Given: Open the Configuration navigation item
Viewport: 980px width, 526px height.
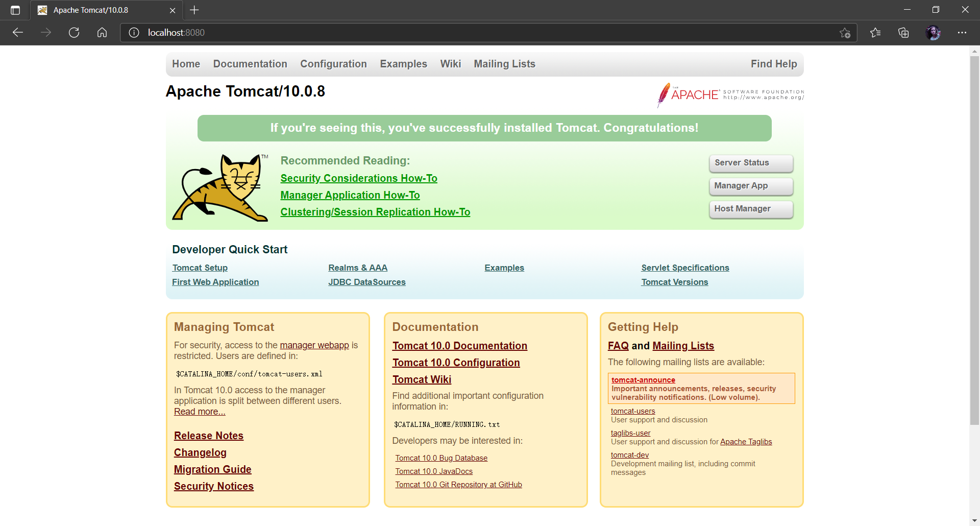Looking at the screenshot, I should 333,64.
